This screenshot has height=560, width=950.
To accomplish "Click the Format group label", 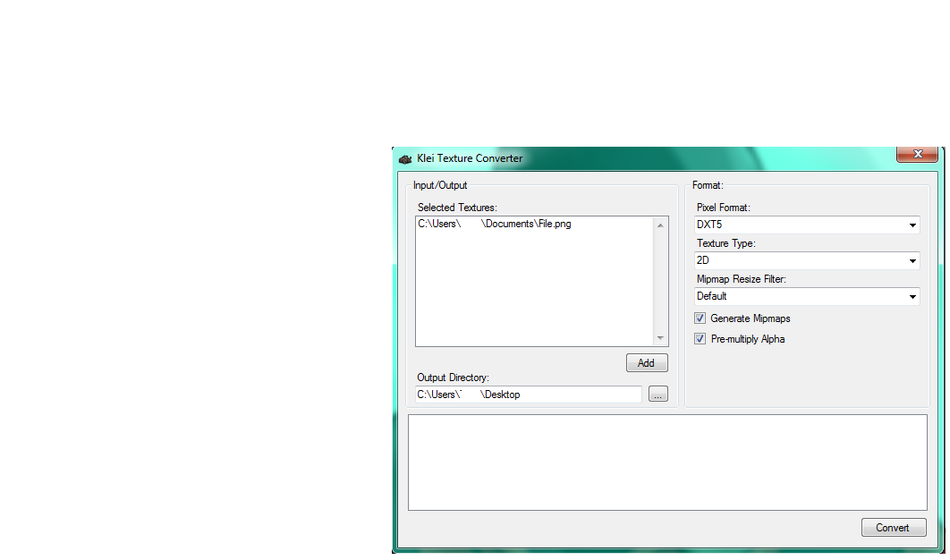I will [x=708, y=186].
